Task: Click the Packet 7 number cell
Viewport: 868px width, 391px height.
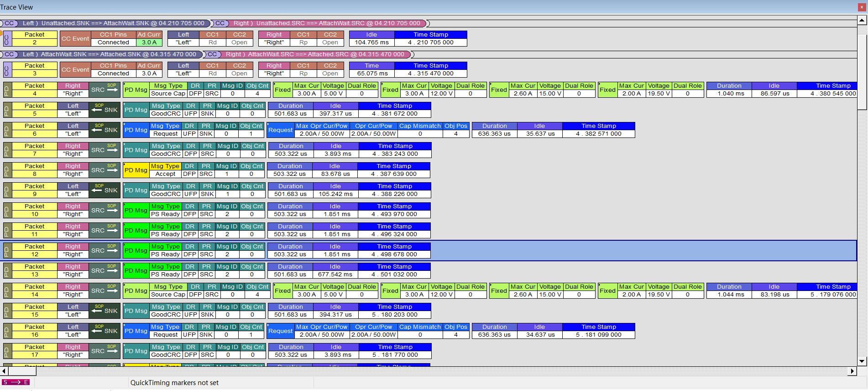Action: click(35, 154)
